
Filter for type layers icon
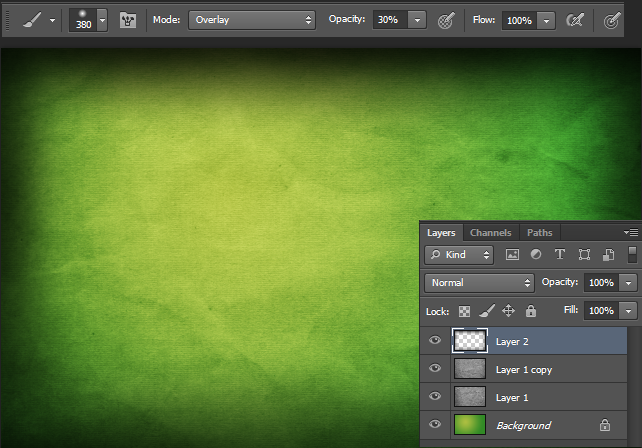pyautogui.click(x=560, y=254)
